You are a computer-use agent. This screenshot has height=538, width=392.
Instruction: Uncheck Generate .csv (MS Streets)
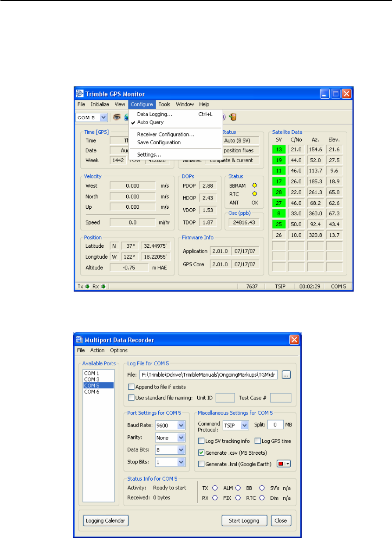pos(201,452)
